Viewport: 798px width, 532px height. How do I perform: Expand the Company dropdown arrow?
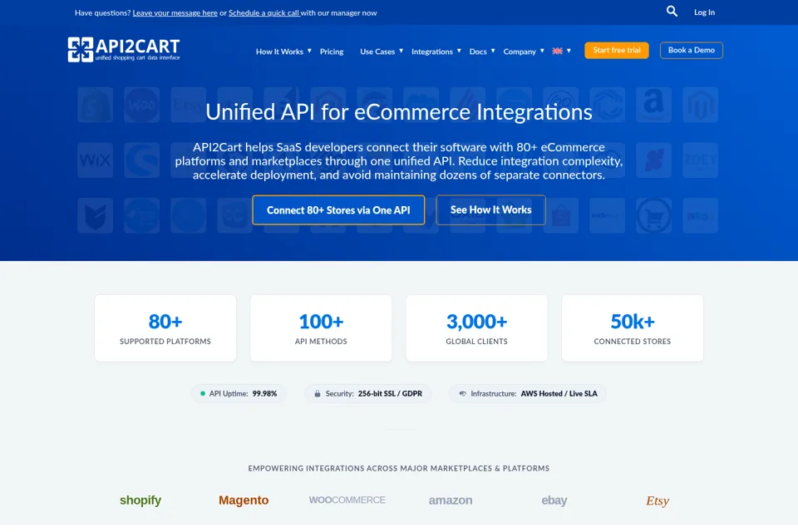(x=542, y=51)
